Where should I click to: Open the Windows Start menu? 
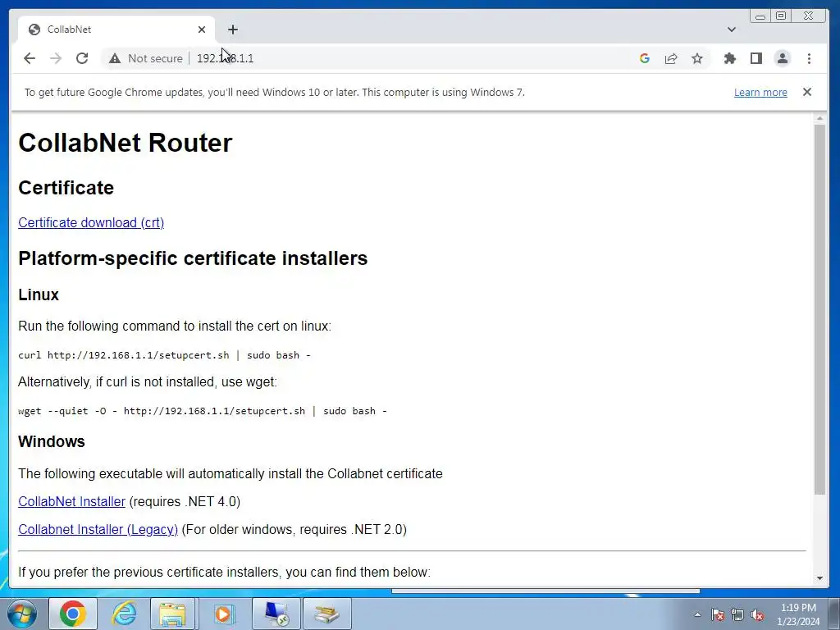(22, 614)
